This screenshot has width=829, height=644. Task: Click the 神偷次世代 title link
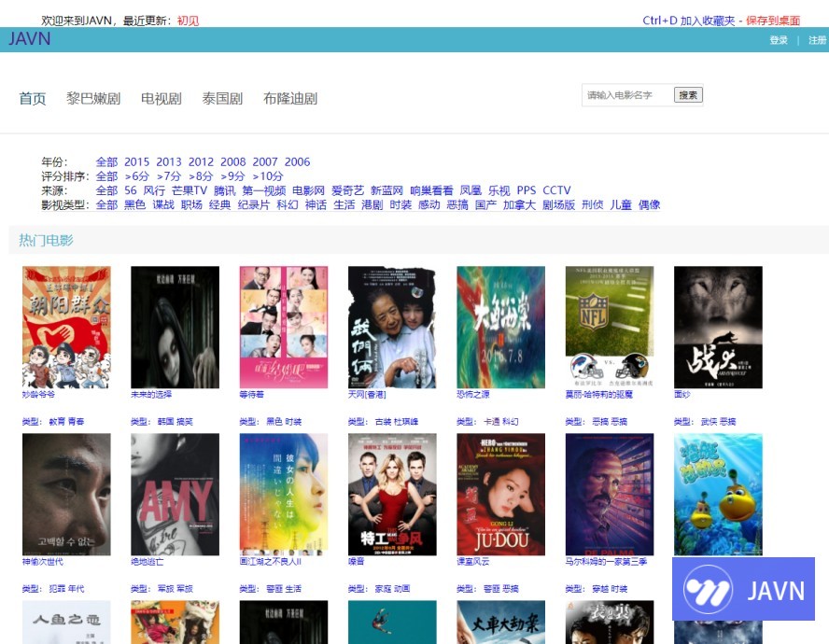click(x=43, y=562)
